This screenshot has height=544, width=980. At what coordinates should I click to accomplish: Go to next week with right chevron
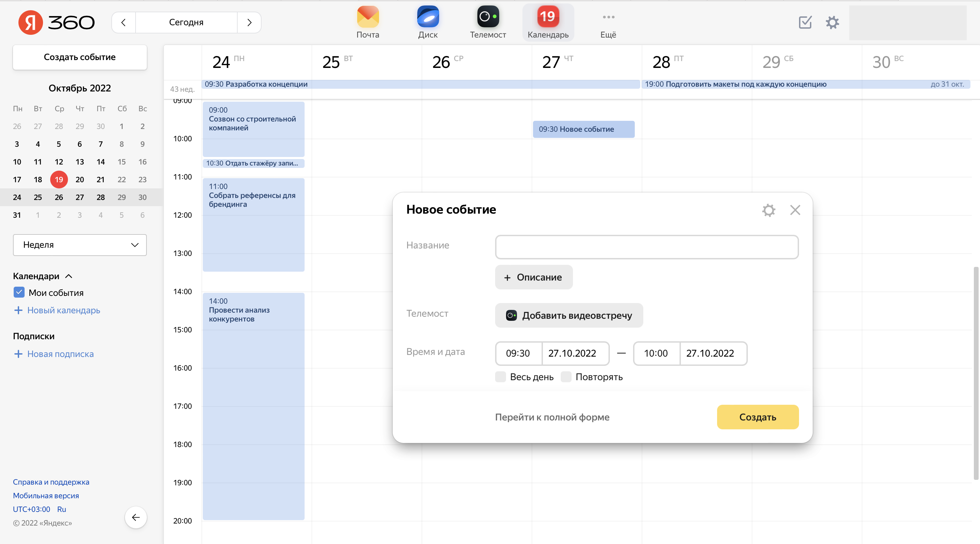click(249, 23)
